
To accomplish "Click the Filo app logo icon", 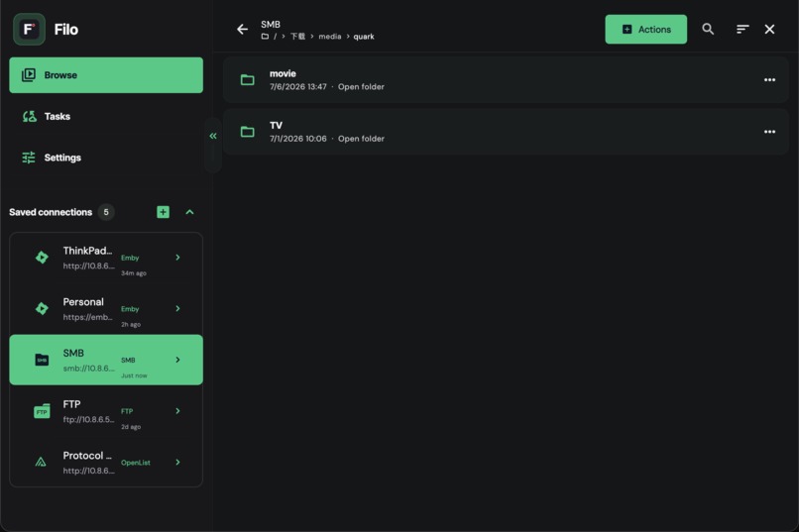I will click(x=29, y=30).
